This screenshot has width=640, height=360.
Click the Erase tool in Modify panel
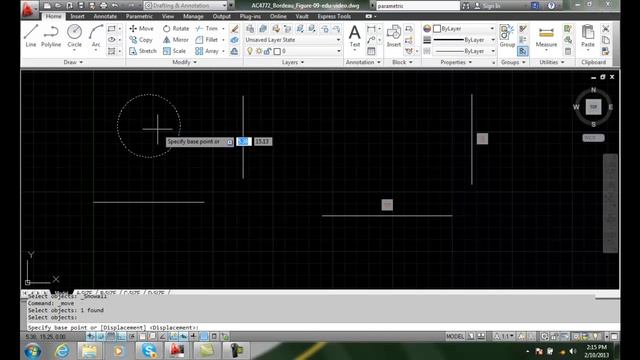[234, 29]
